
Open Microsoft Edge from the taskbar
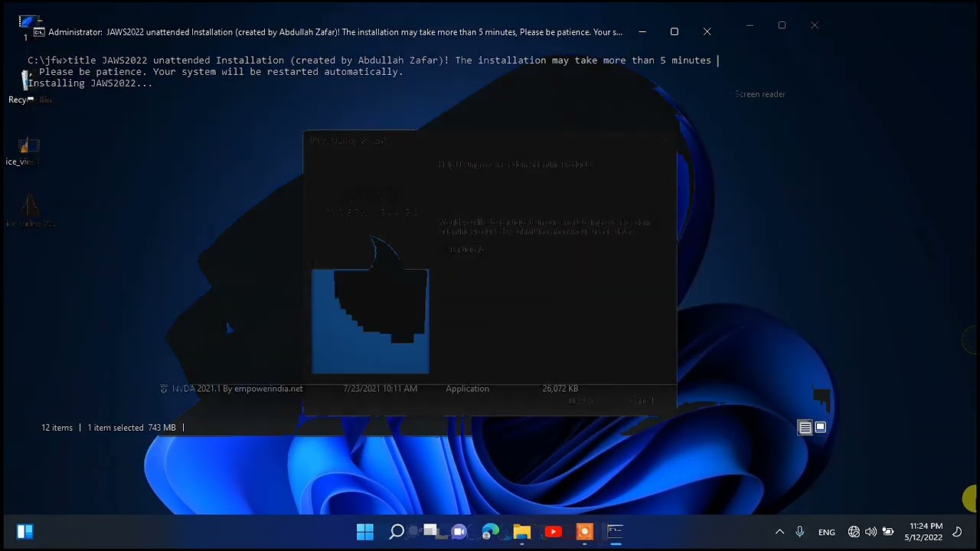[x=491, y=531]
